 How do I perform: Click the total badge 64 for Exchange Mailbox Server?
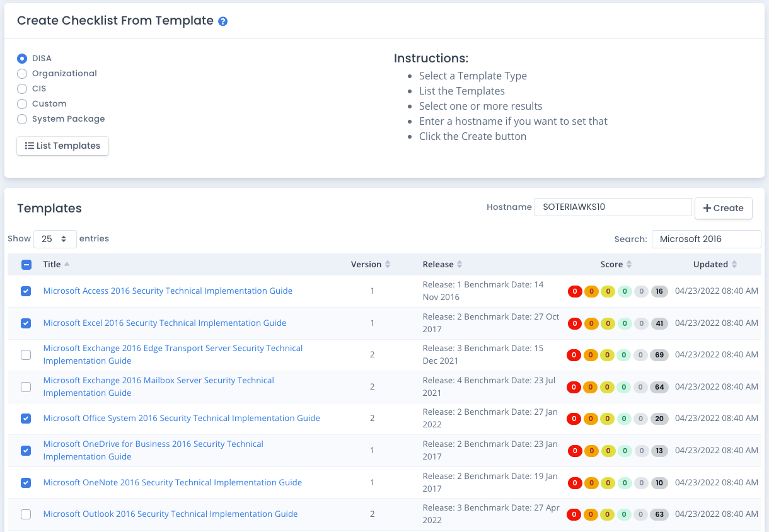pyautogui.click(x=659, y=387)
